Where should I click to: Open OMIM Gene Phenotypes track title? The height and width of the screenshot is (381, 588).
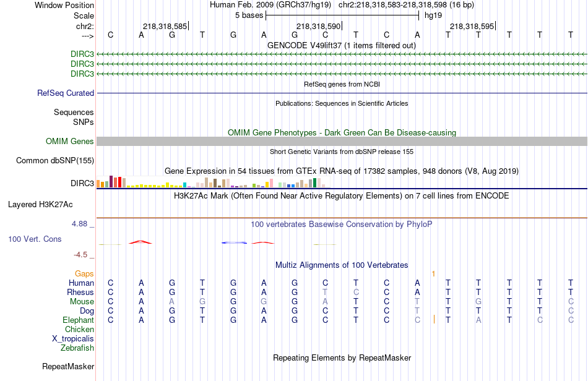point(342,132)
